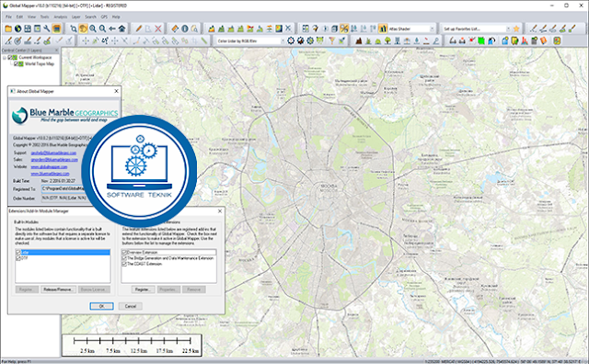Select the Zoom tool magnifier with box
This screenshot has height=364, width=589.
click(74, 28)
